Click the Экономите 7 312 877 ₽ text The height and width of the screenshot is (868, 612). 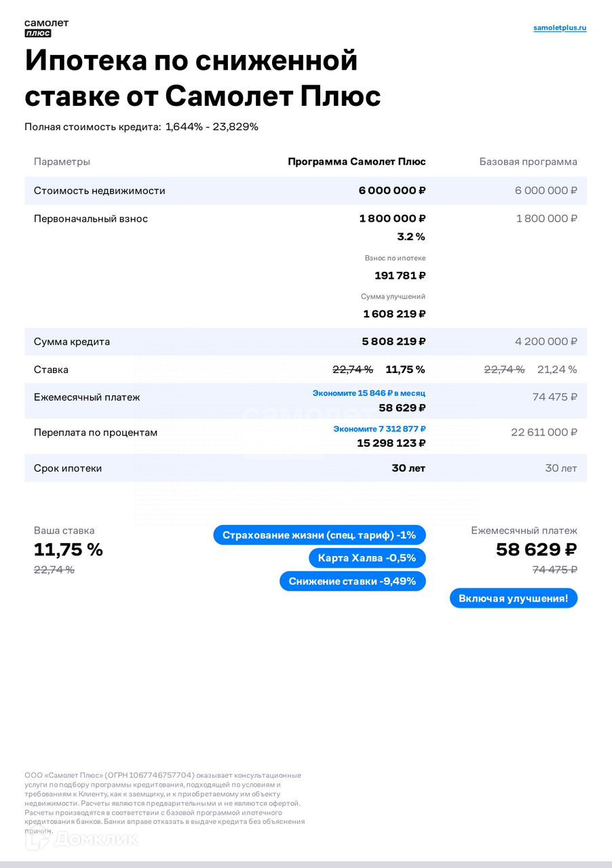tap(379, 429)
